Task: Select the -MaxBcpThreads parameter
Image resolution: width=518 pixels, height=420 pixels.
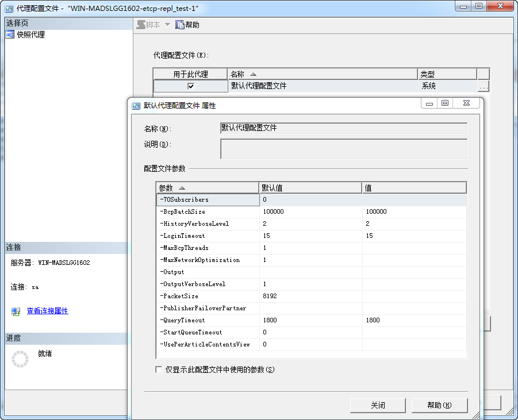Action: click(x=208, y=248)
